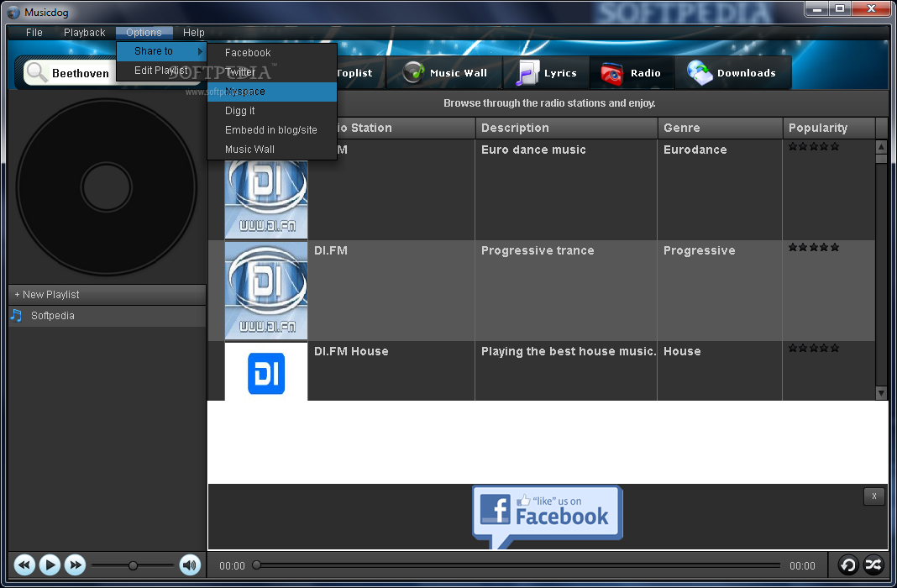The image size is (897, 588).
Task: Click Euro dance music description
Action: pyautogui.click(x=533, y=150)
